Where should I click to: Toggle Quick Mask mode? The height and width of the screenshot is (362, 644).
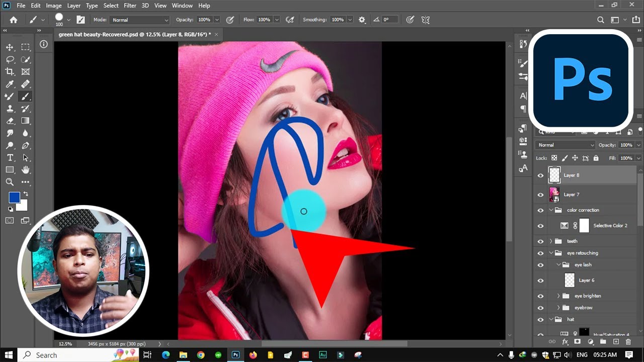(10, 220)
